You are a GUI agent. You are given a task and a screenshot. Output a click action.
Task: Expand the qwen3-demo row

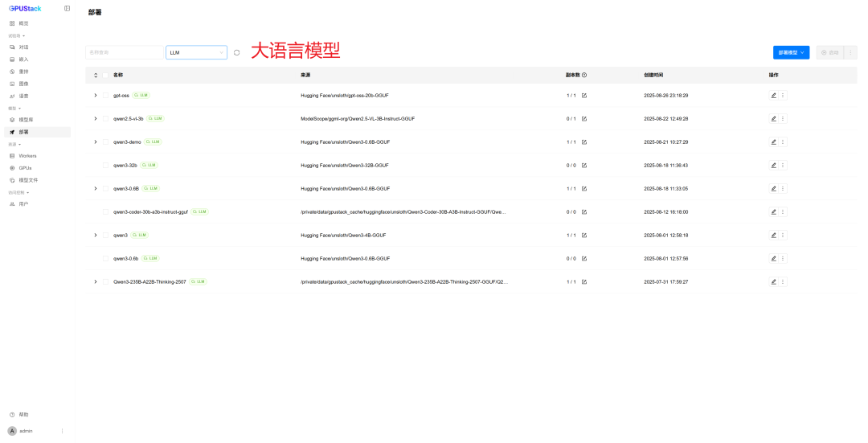coord(95,142)
